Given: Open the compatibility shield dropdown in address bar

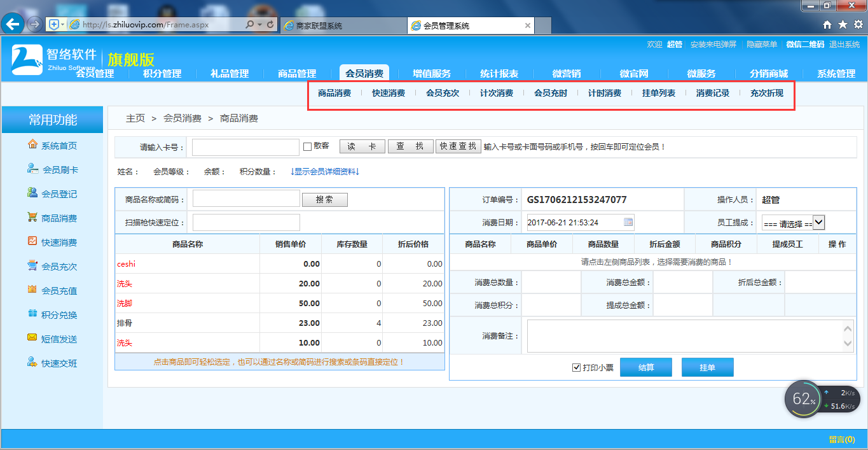Looking at the screenshot, I should tap(57, 24).
